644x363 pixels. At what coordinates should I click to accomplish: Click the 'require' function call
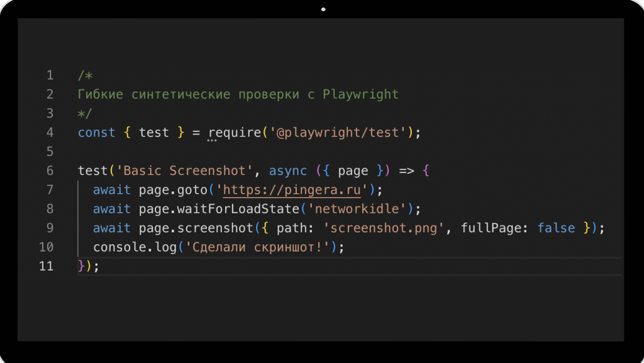(x=235, y=133)
